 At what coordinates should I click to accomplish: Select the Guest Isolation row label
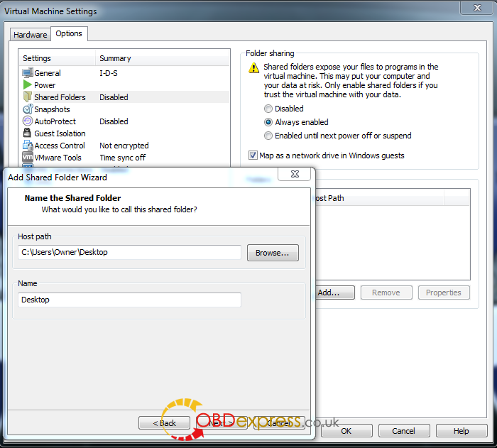click(x=60, y=133)
